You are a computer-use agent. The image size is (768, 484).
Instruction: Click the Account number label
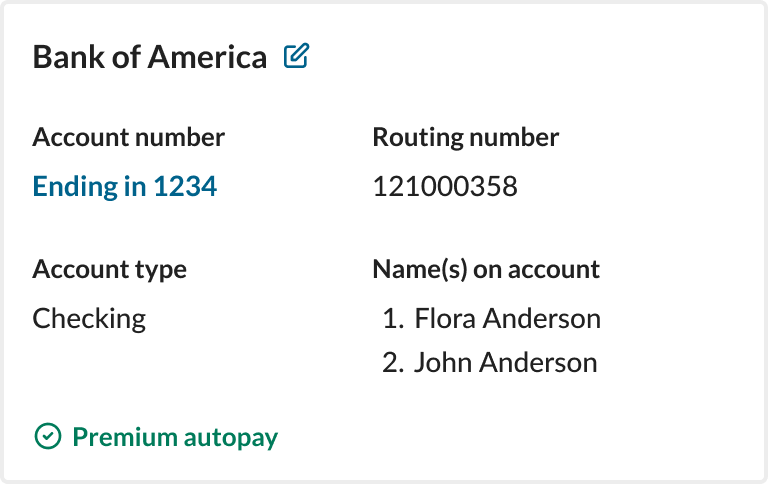[x=128, y=137]
